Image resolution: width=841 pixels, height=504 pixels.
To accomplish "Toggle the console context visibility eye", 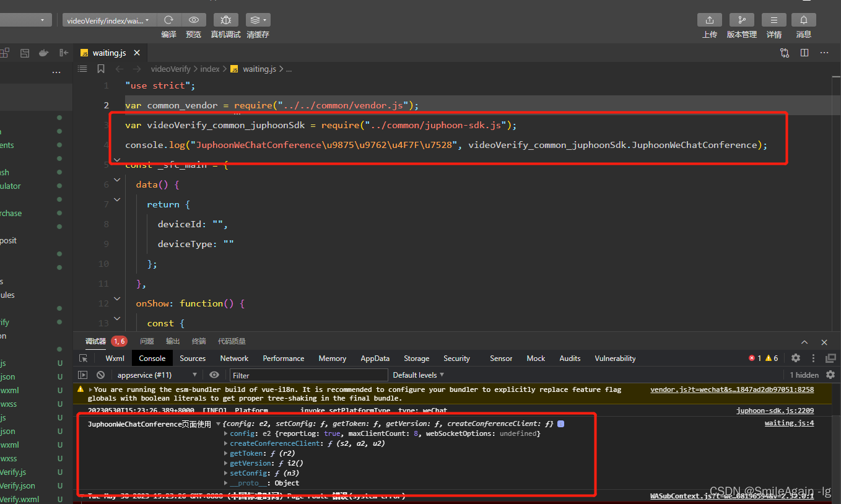I will (x=214, y=375).
